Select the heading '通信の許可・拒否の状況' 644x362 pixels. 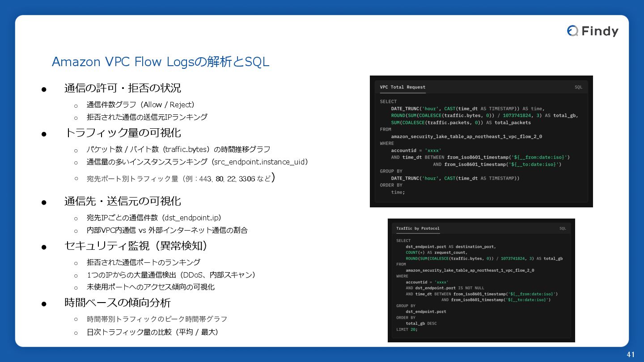click(x=123, y=88)
